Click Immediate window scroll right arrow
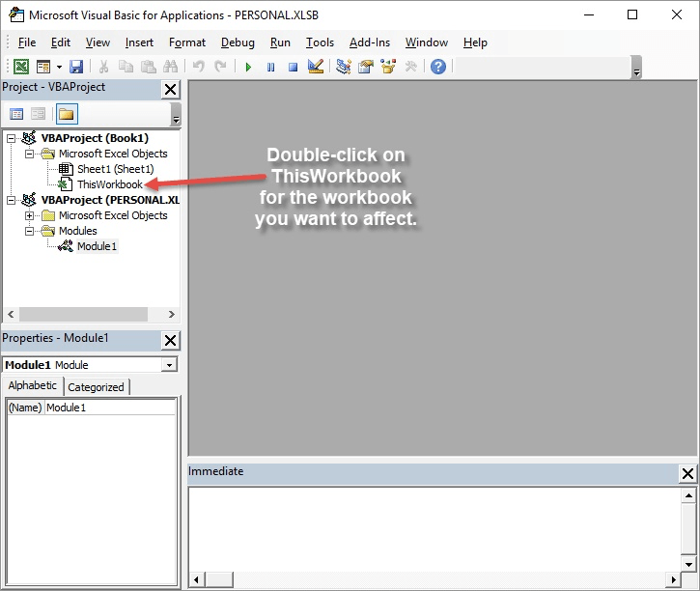Viewport: 700px width, 591px height. click(674, 579)
